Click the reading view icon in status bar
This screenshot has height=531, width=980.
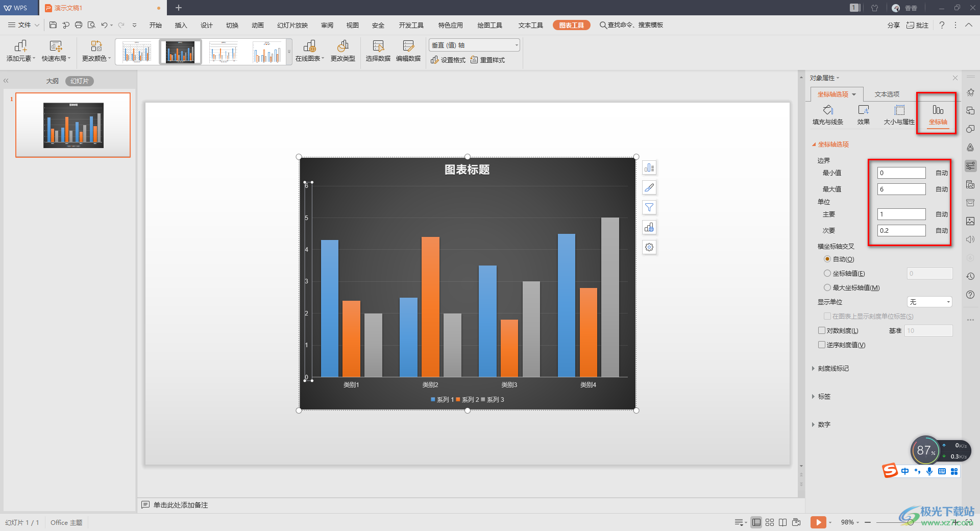click(782, 522)
